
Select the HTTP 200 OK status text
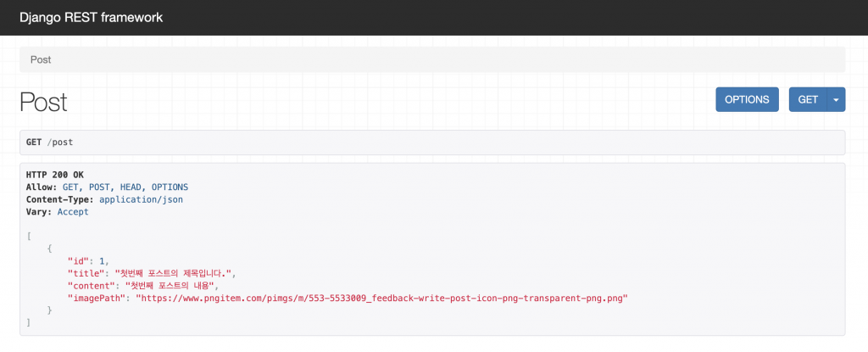click(55, 175)
